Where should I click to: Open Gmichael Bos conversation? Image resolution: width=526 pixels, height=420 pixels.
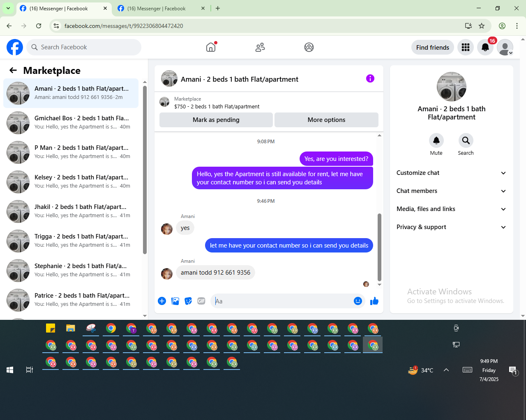(x=71, y=122)
